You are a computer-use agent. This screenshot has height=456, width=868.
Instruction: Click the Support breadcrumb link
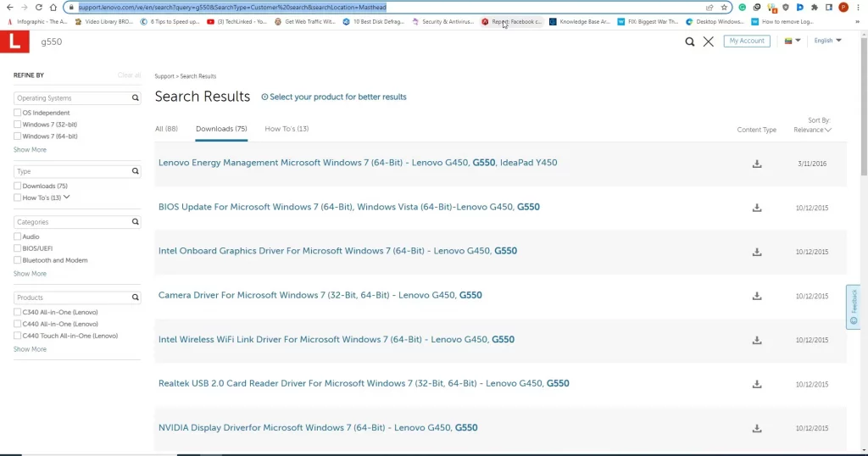coord(164,76)
